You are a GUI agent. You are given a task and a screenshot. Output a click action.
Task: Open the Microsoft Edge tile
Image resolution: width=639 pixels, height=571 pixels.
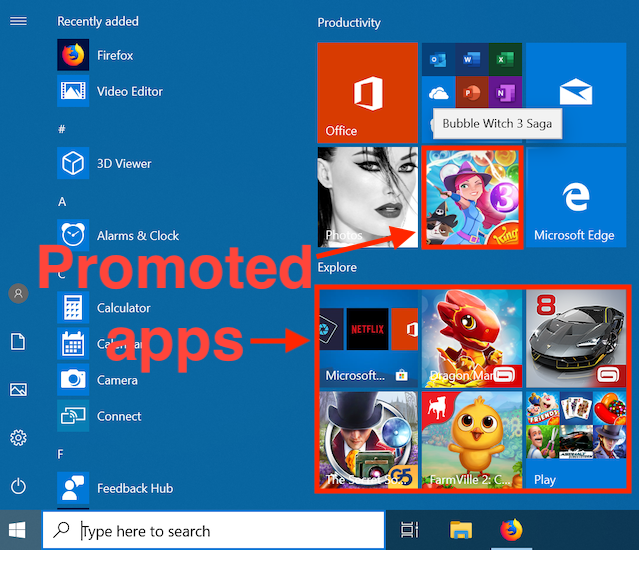tap(576, 197)
